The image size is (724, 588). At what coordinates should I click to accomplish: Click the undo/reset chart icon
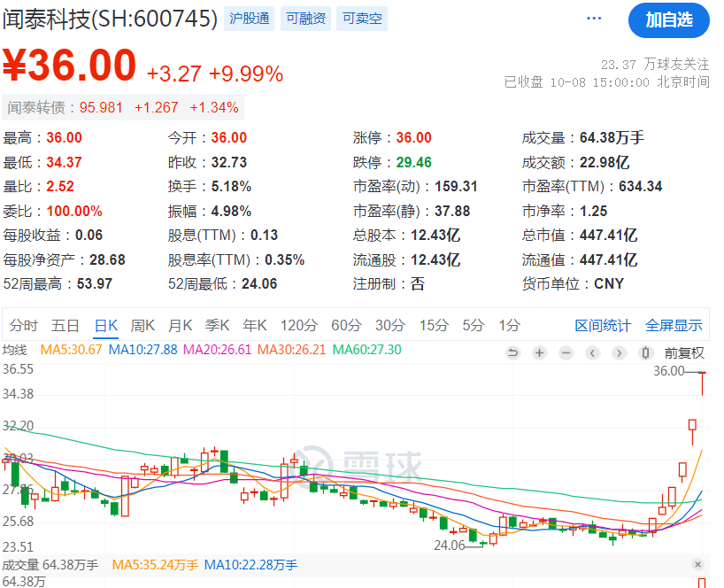tap(512, 353)
